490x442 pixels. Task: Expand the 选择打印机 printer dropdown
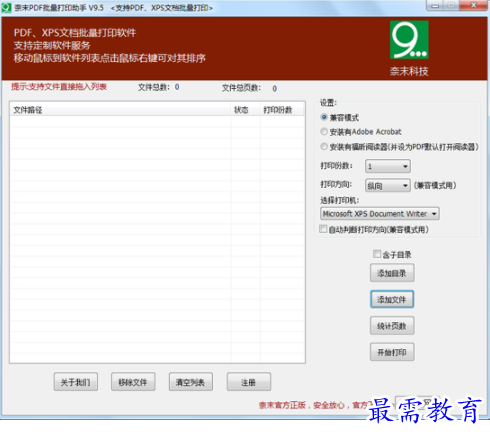pyautogui.click(x=380, y=214)
